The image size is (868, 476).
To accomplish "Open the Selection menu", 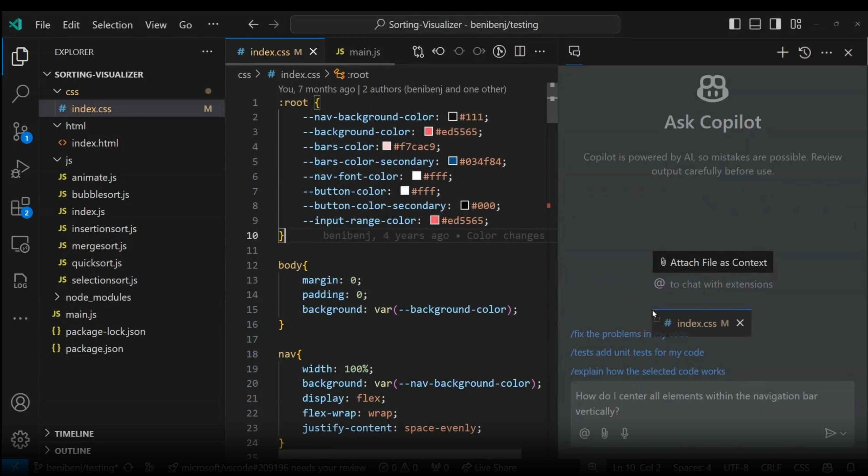I will click(113, 25).
